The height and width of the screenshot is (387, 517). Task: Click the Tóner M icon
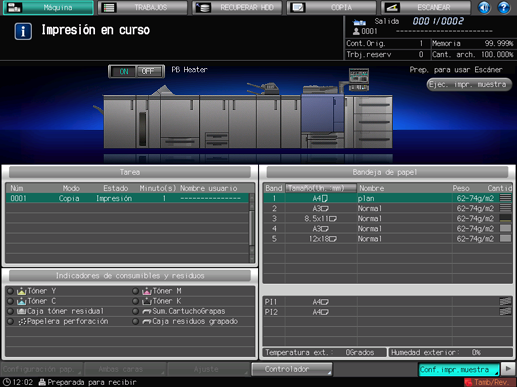point(147,291)
